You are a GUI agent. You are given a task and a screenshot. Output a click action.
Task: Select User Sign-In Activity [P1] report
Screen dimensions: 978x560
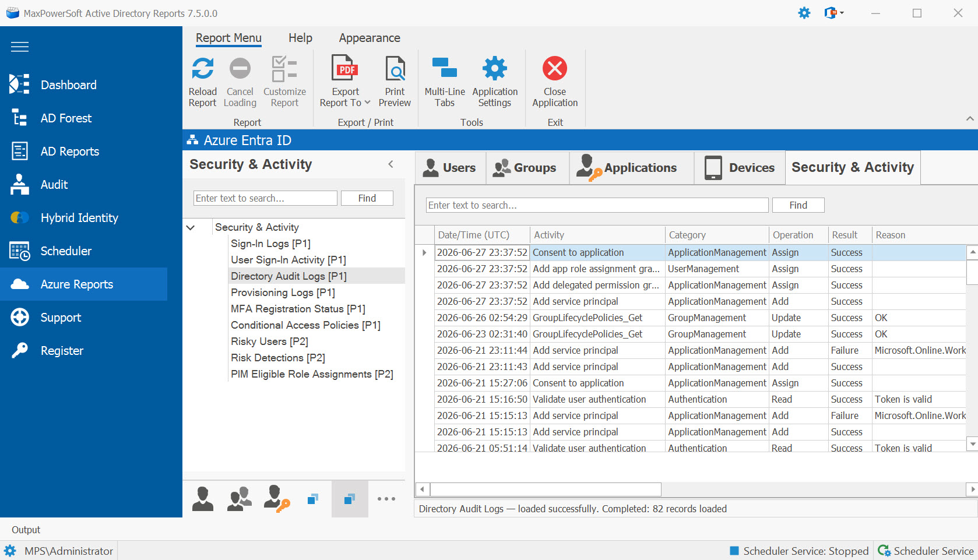(x=289, y=260)
